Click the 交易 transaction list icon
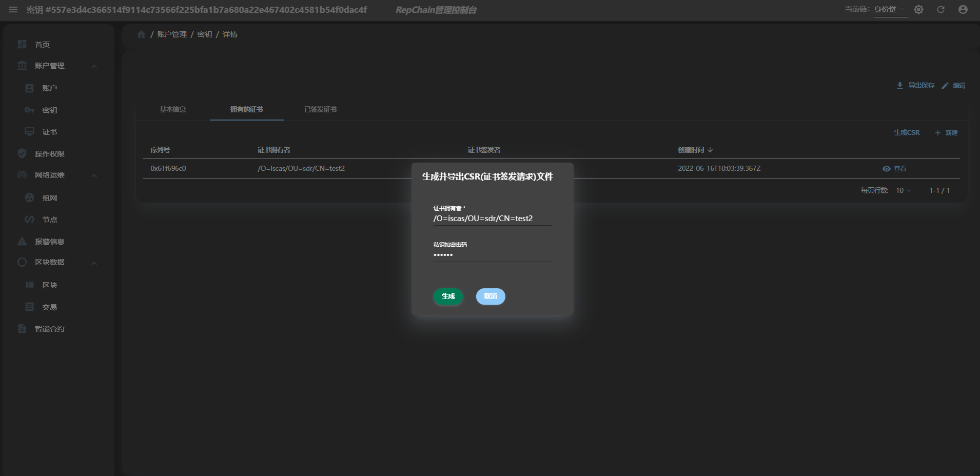 tap(30, 307)
